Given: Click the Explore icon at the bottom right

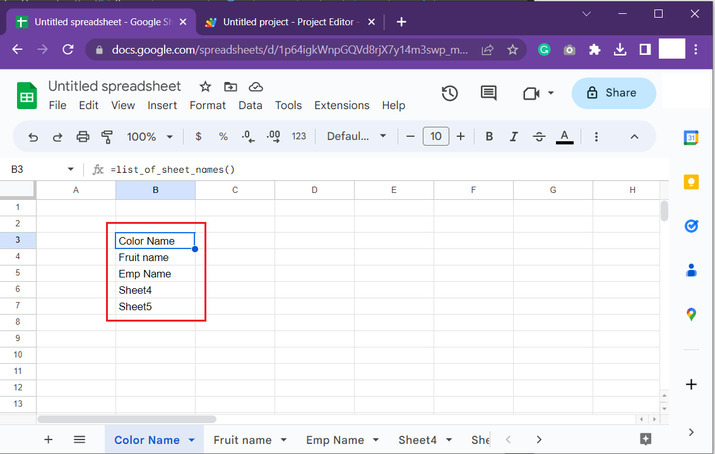Looking at the screenshot, I should (645, 439).
